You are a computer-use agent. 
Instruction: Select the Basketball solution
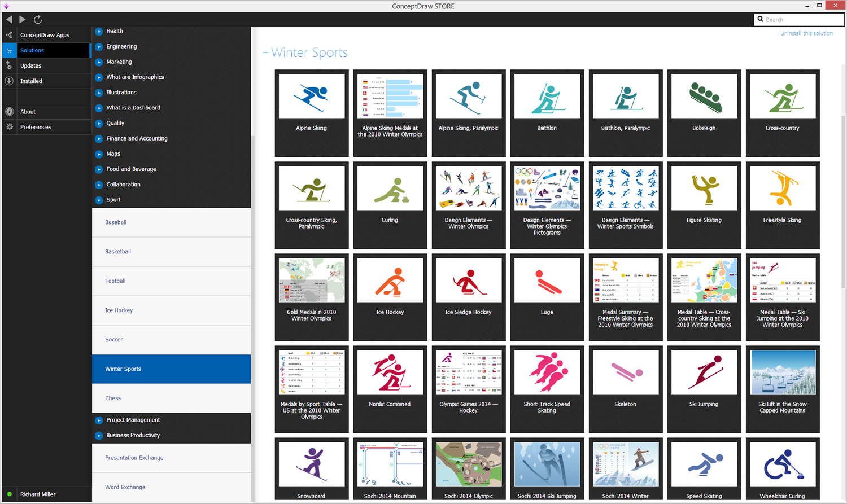coord(171,252)
